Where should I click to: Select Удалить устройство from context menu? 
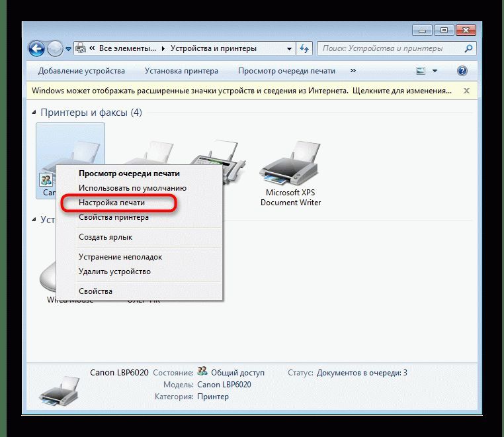pyautogui.click(x=114, y=271)
